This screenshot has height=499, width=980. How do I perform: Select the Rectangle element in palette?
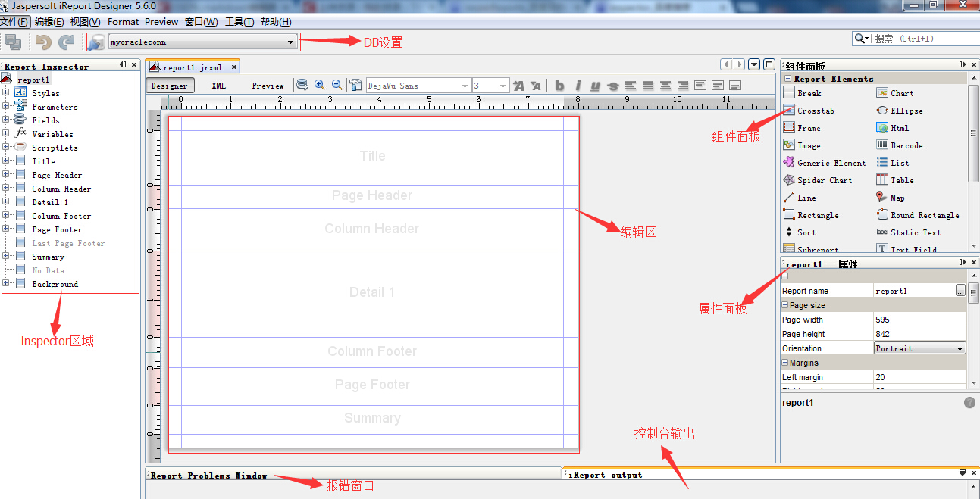811,215
